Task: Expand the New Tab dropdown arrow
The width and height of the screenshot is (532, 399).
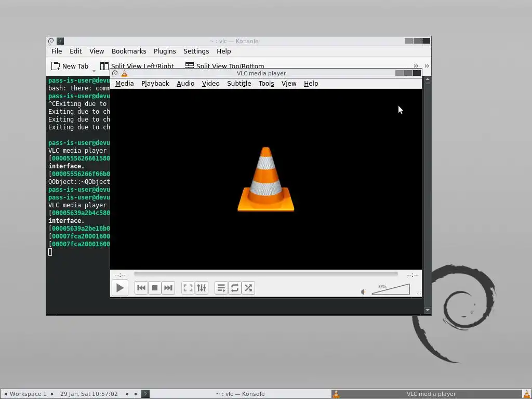Action: [x=94, y=70]
